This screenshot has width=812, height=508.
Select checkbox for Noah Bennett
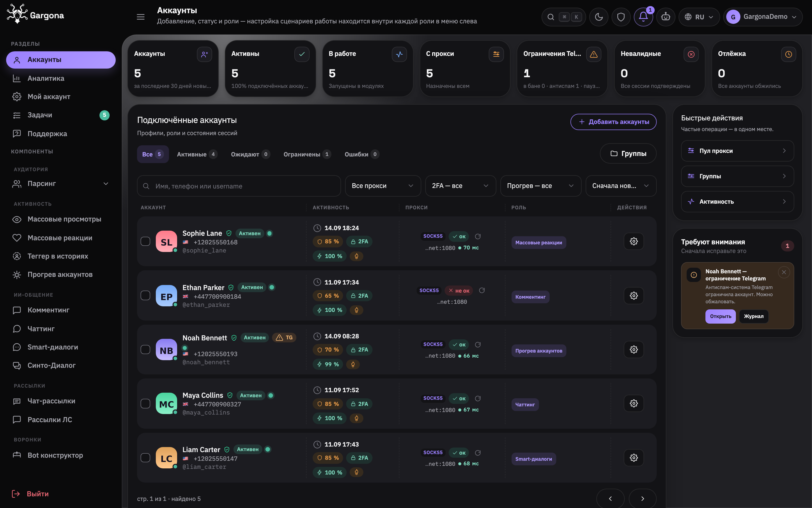[145, 350]
